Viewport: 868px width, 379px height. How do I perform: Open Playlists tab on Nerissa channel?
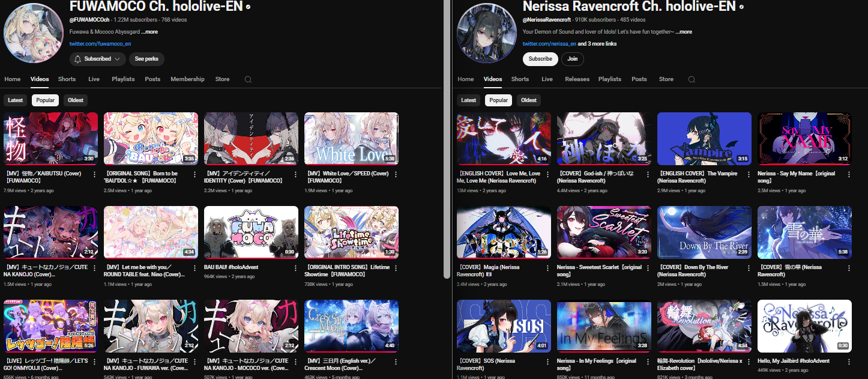pos(609,79)
